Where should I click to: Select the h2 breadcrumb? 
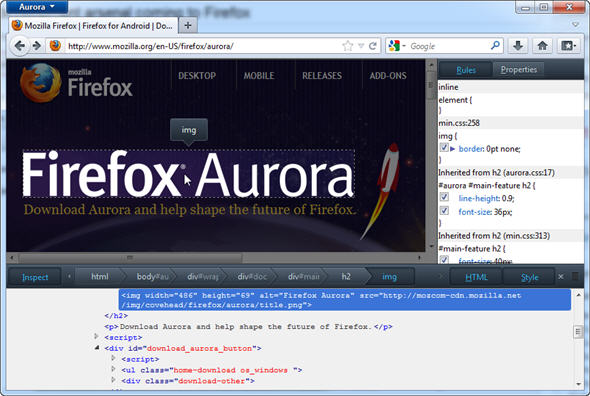click(346, 277)
